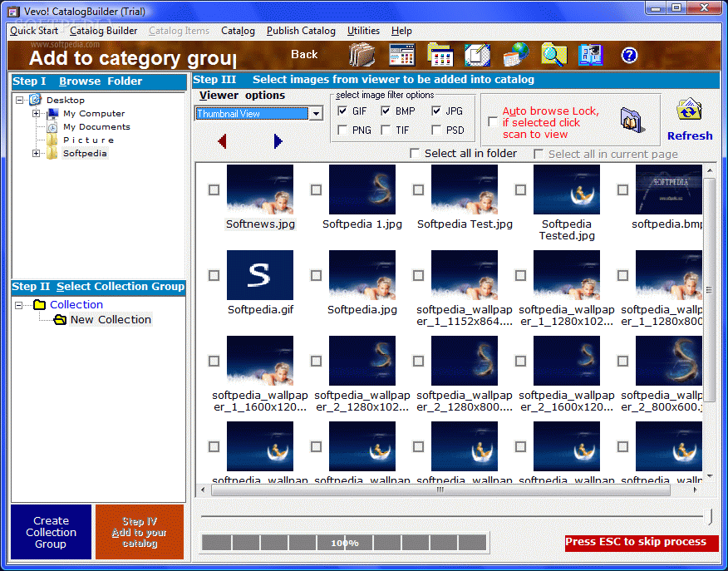Open the Catalog menu

[238, 31]
